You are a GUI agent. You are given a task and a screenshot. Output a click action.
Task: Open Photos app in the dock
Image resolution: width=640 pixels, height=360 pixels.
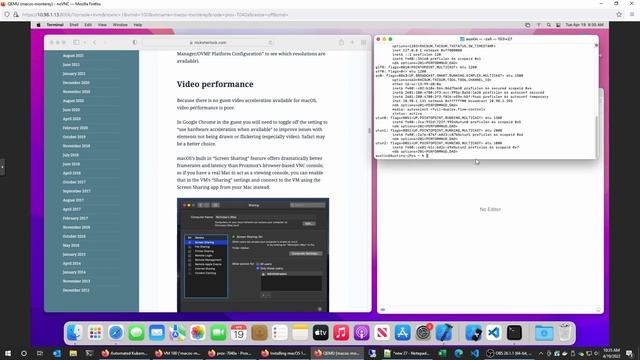pyautogui.click(x=198, y=333)
